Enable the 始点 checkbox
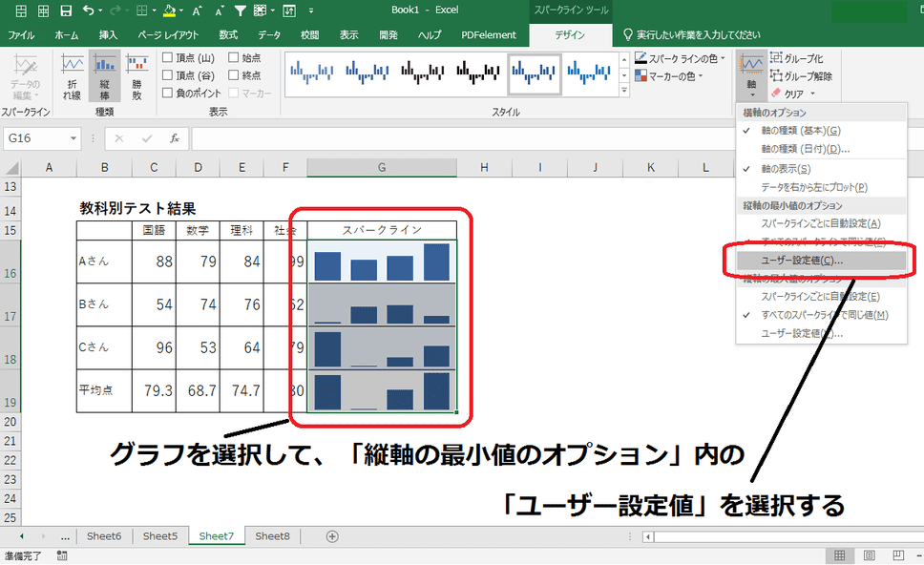 pyautogui.click(x=232, y=57)
